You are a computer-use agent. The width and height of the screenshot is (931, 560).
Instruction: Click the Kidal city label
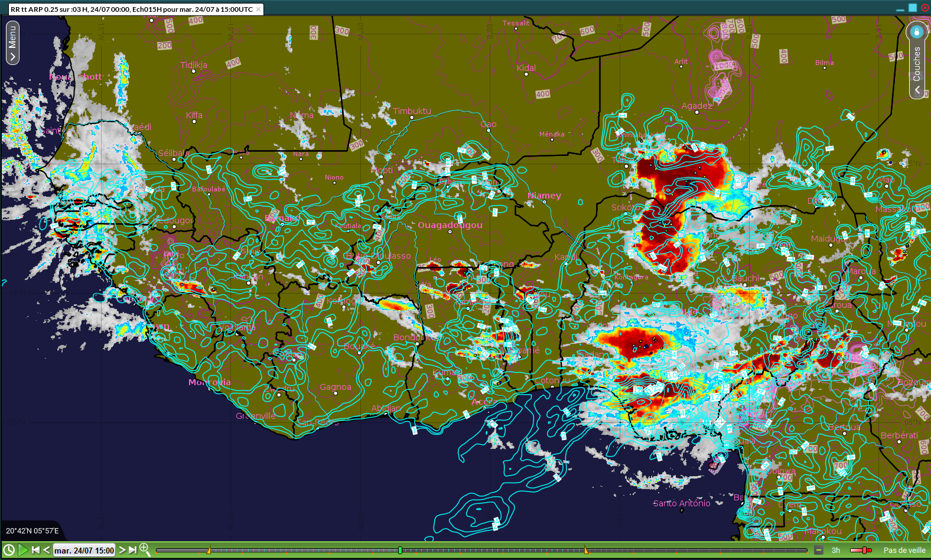coord(526,68)
